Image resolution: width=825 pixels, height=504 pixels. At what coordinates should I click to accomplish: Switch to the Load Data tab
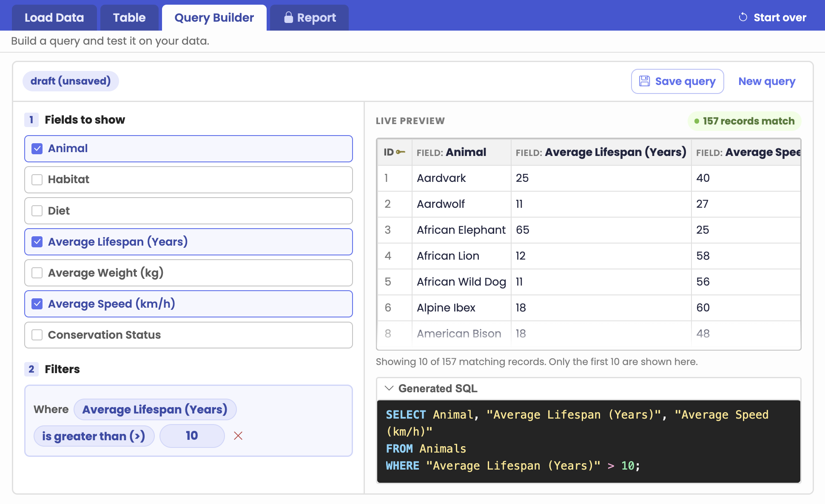click(54, 17)
